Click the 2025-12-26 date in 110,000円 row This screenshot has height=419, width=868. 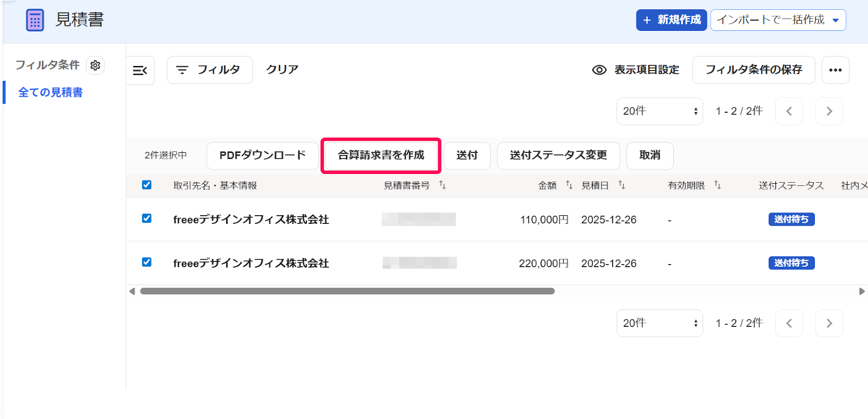point(609,220)
